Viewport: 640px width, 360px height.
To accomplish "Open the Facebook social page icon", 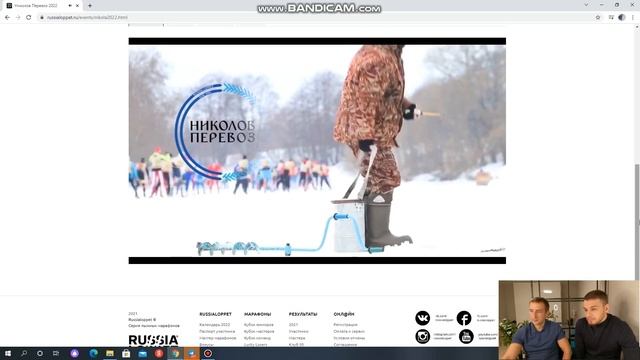I will (x=464, y=318).
